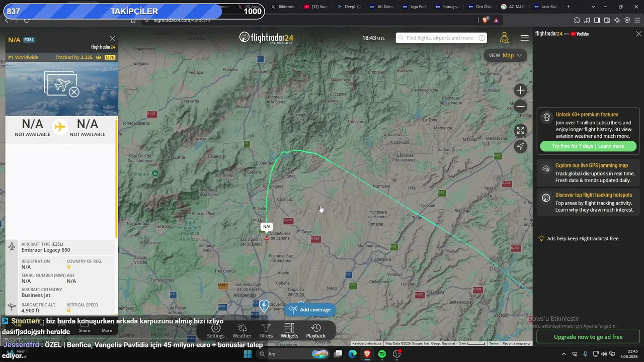The image size is (644, 362).
Task: Click '#1 Worldwide' ranking text
Action: click(23, 57)
